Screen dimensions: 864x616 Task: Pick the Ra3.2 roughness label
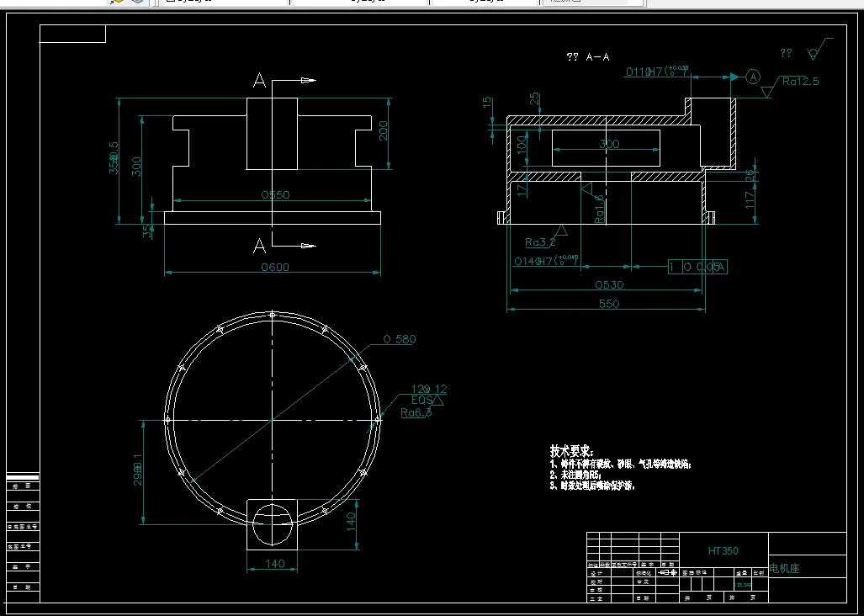click(x=540, y=242)
